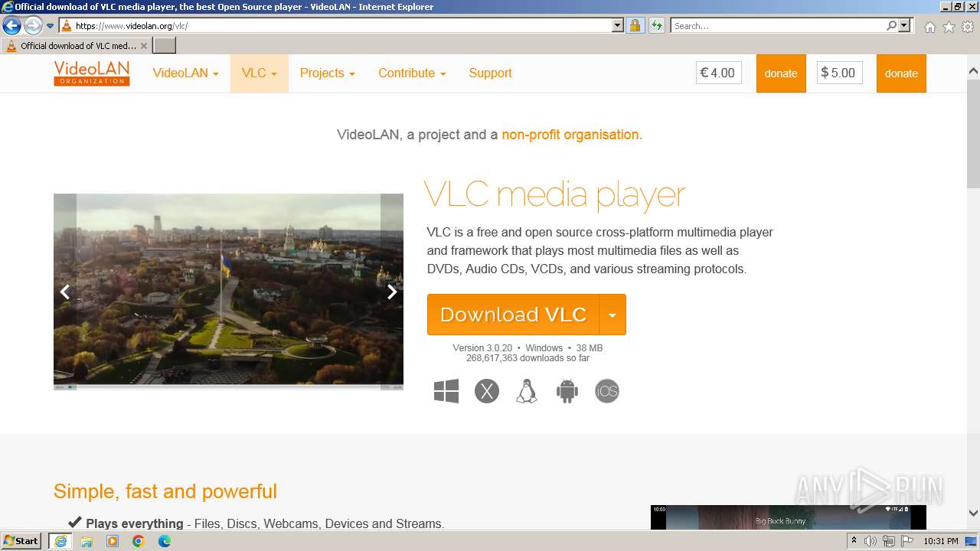The width and height of the screenshot is (980, 551).
Task: Click the volume speaker tray icon
Action: point(871,541)
